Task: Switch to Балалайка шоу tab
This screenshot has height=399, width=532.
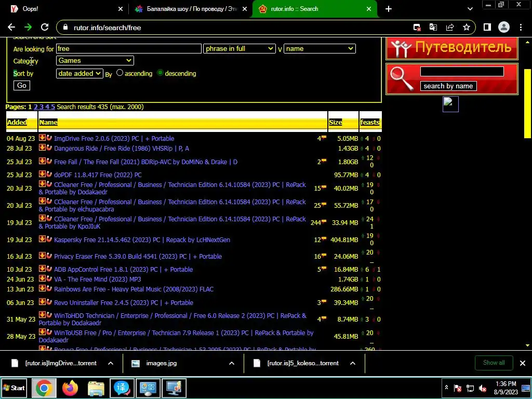Action: point(192,9)
